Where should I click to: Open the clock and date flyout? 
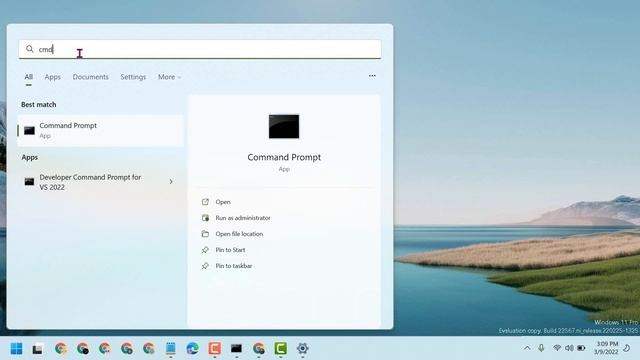click(606, 348)
